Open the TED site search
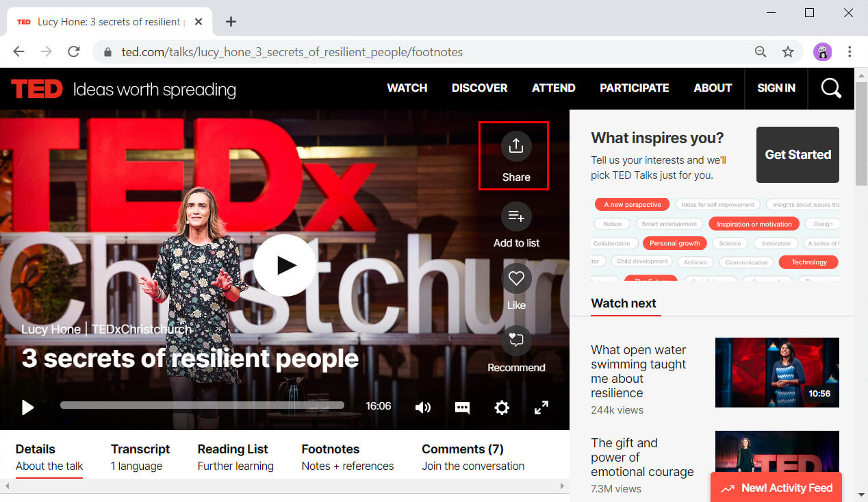The image size is (868, 502). click(x=831, y=88)
